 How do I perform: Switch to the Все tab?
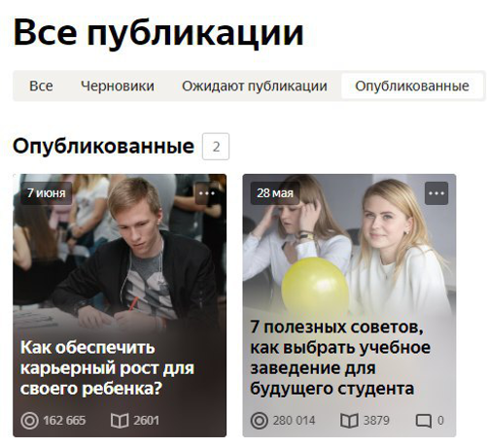tap(41, 86)
